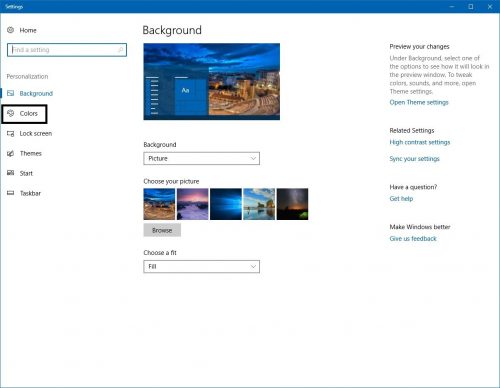500x388 pixels.
Task: Click the Start tiles icon in sidebar
Action: point(11,173)
